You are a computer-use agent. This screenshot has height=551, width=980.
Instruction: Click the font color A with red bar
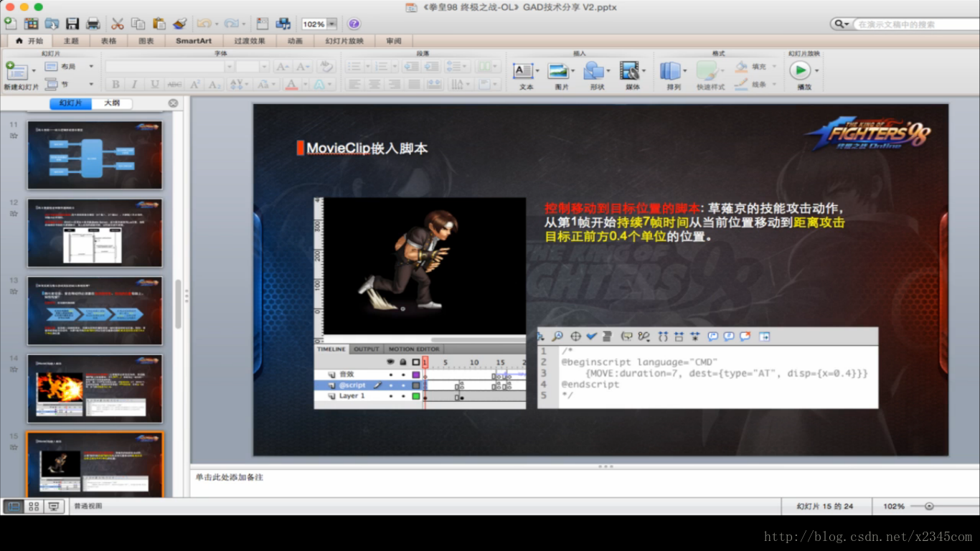(x=291, y=85)
